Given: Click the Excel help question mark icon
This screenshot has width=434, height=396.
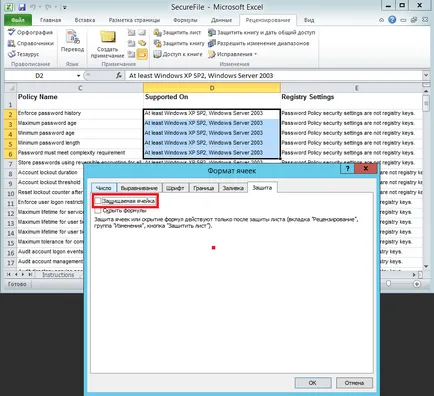Looking at the screenshot, I should coord(392,20).
